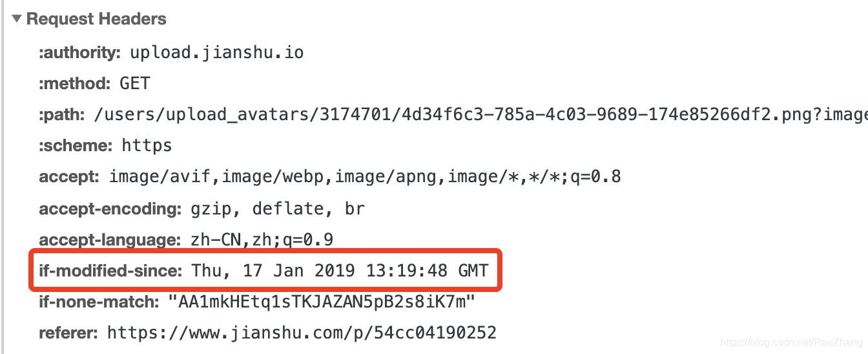The image size is (868, 354).
Task: Select the :path header name
Action: 62,115
